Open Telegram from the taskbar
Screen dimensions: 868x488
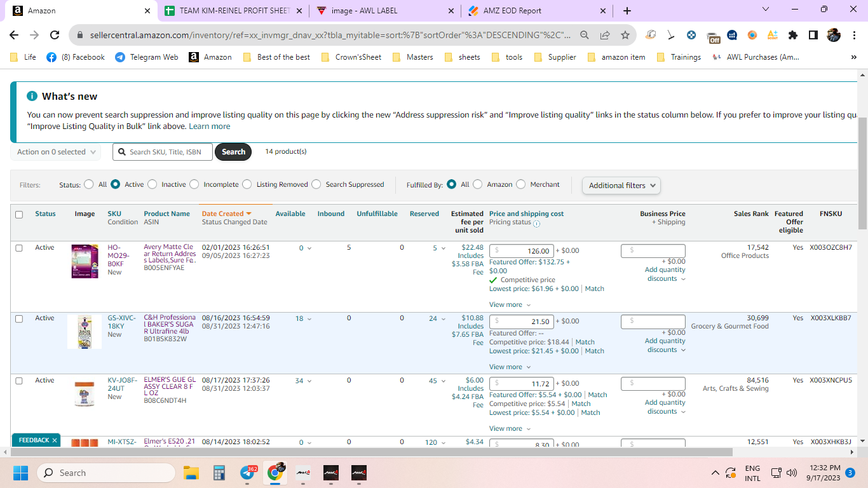[x=248, y=473]
